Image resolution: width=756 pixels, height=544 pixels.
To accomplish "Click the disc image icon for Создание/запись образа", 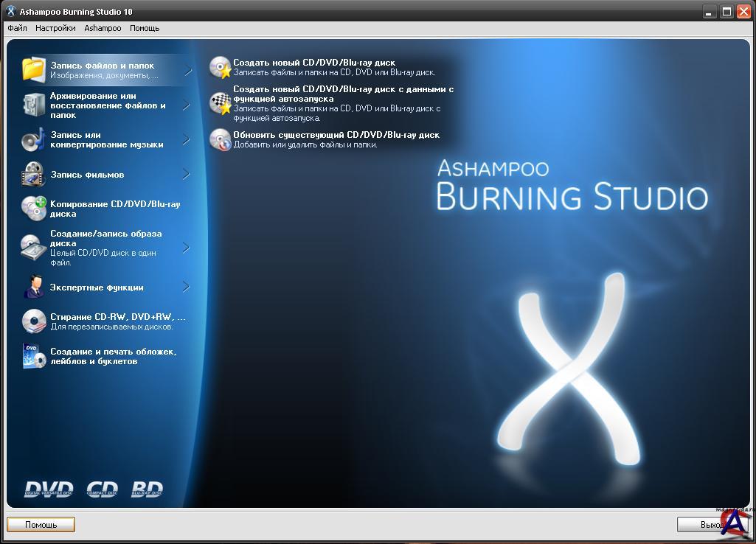I will pos(33,248).
